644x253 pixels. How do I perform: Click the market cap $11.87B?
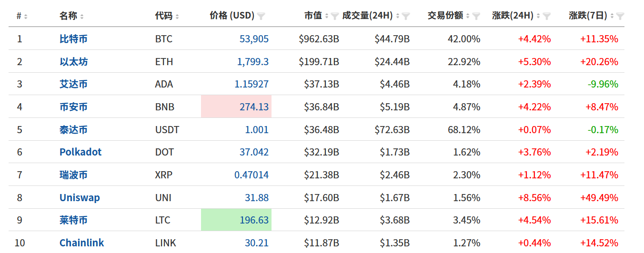[x=322, y=243]
